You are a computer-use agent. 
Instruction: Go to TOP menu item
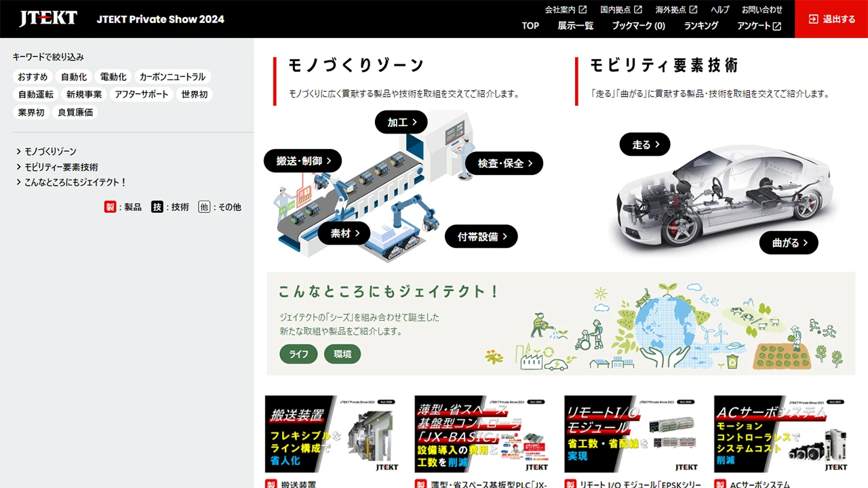[530, 26]
